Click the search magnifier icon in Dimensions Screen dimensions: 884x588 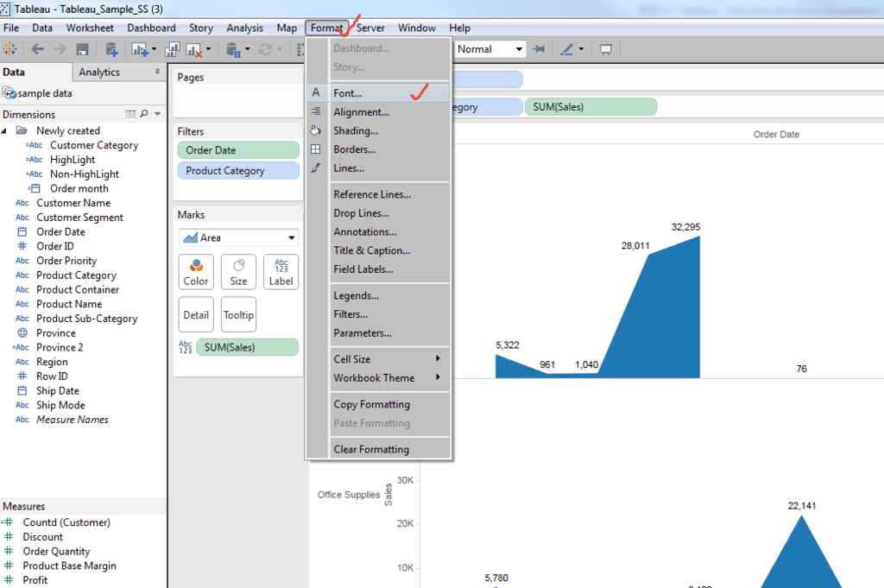click(x=144, y=114)
